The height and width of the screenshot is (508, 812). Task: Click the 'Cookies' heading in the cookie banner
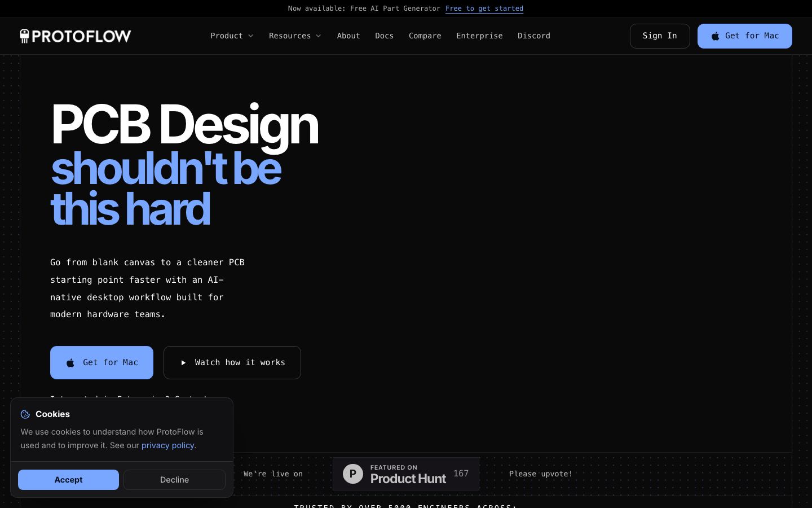click(52, 414)
